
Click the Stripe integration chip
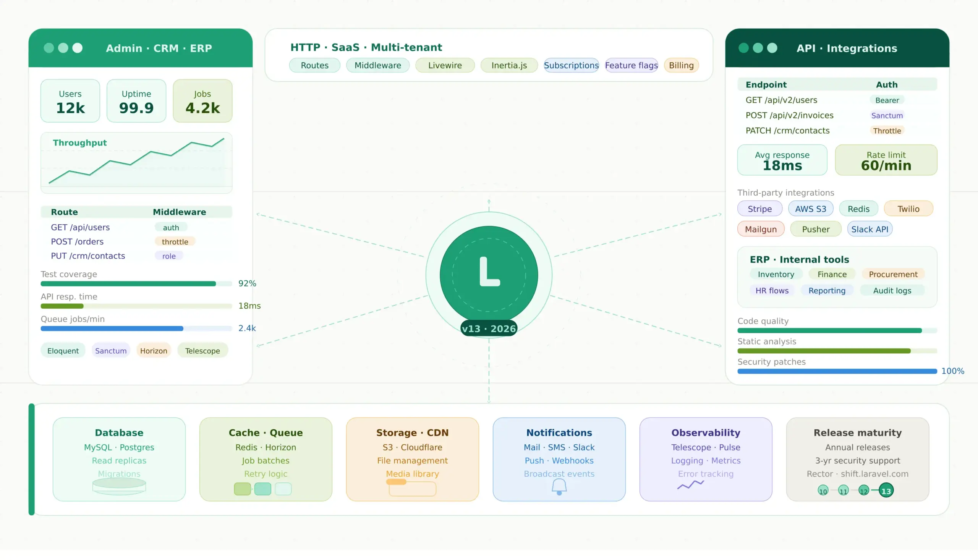[x=759, y=209]
